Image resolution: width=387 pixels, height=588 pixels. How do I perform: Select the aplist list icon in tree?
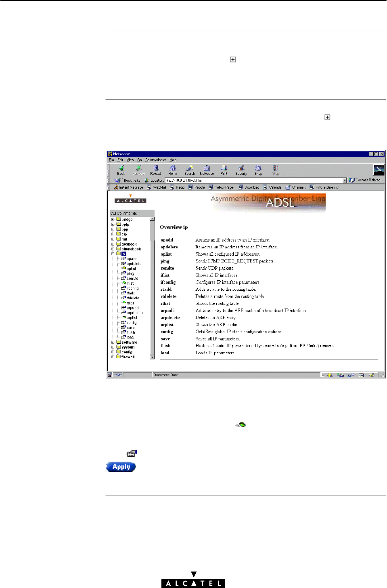click(123, 268)
